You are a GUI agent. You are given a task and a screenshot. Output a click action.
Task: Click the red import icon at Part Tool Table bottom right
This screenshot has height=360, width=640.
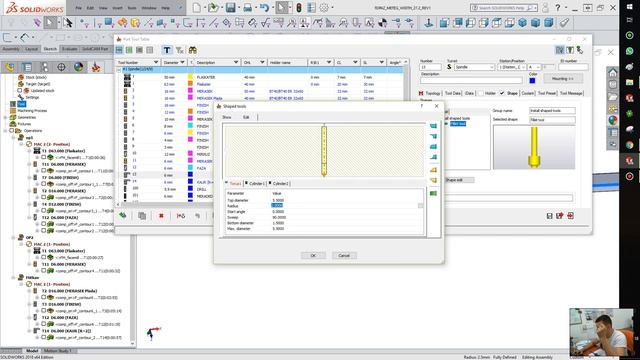pyautogui.click(x=570, y=216)
